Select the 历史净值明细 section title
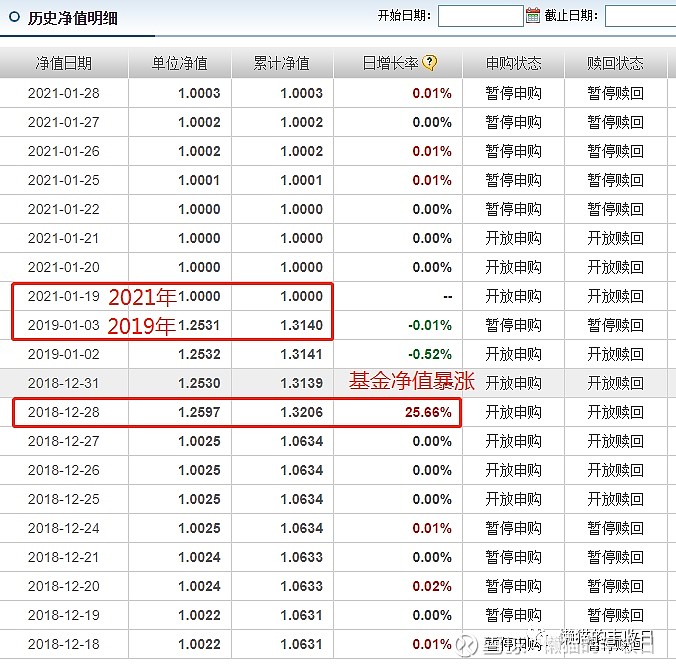Image resolution: width=676 pixels, height=666 pixels. pos(72,18)
